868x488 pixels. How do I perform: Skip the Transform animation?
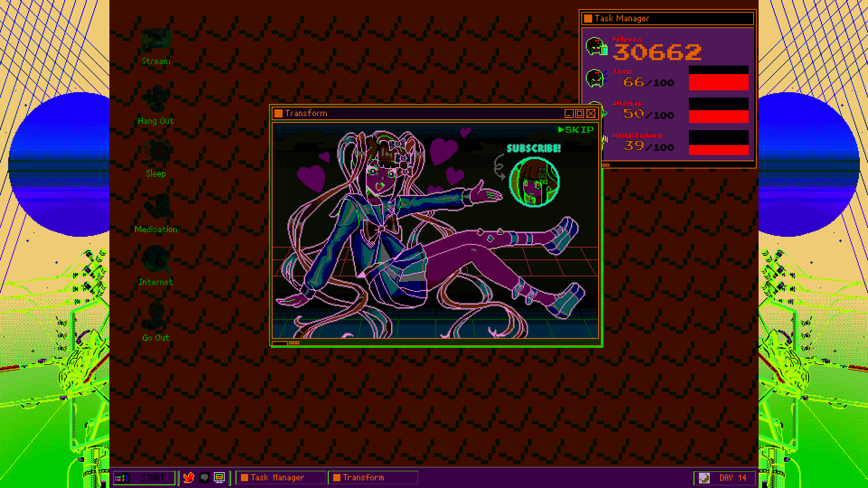[x=576, y=130]
